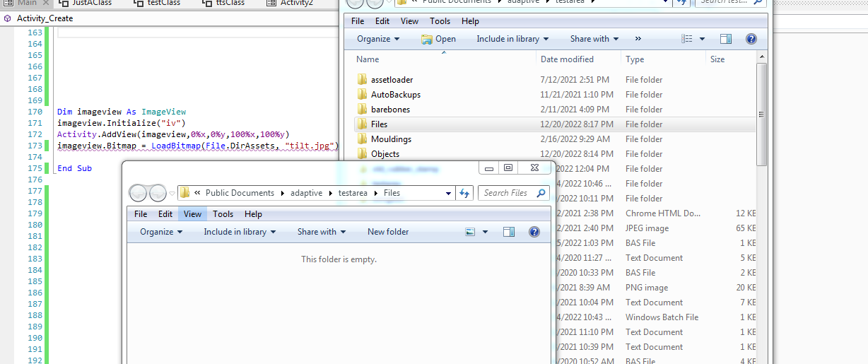The width and height of the screenshot is (868, 364).
Task: Click the 'End Sub' code line
Action: [74, 168]
